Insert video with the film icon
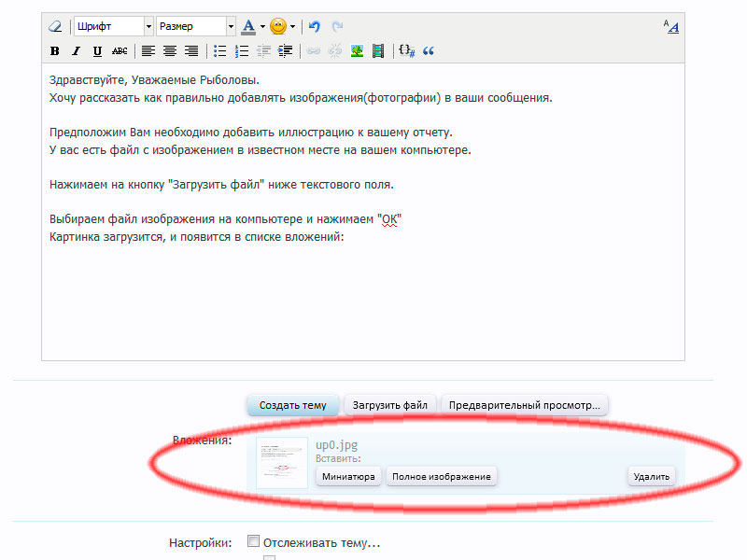This screenshot has height=560, width=747. coord(378,51)
